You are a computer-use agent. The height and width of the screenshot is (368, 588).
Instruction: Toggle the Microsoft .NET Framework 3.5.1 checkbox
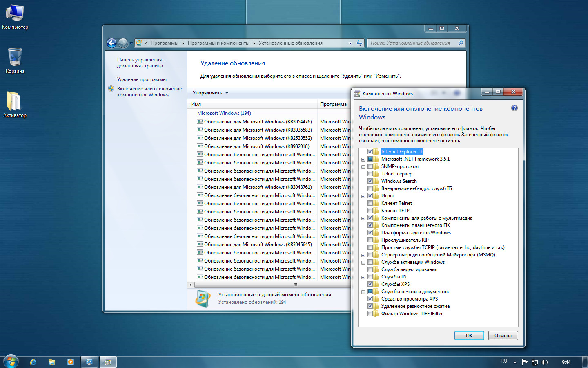coord(370,159)
